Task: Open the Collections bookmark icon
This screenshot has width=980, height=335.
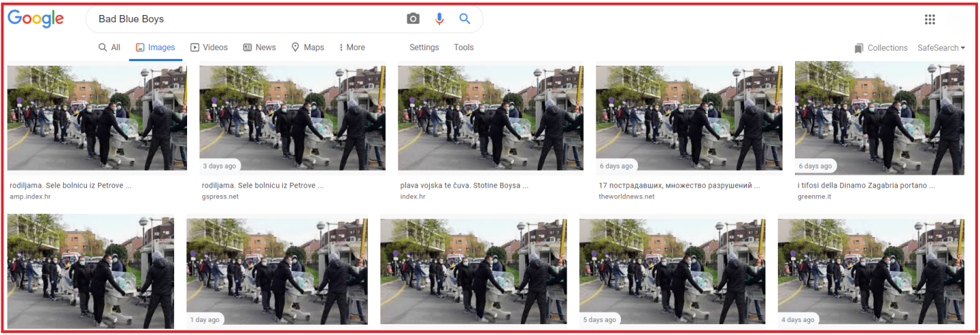Action: click(x=859, y=48)
